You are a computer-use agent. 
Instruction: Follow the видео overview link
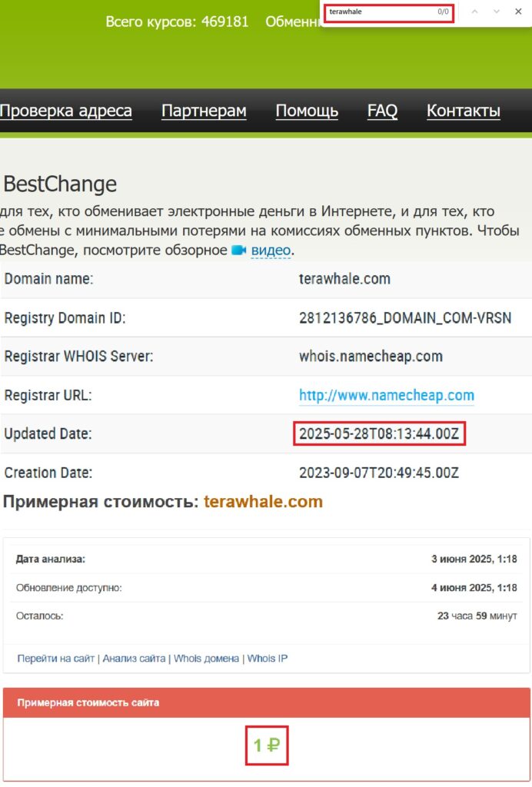tap(271, 251)
